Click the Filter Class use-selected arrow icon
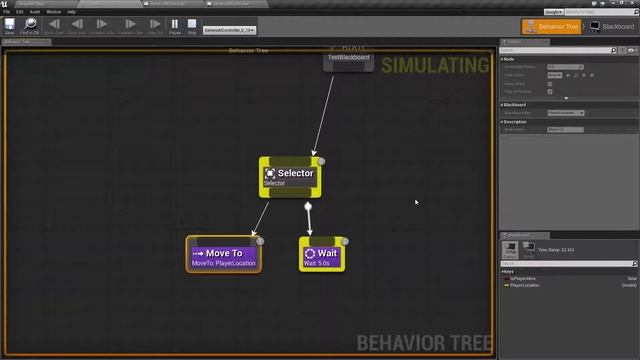The height and width of the screenshot is (360, 640). (568, 76)
